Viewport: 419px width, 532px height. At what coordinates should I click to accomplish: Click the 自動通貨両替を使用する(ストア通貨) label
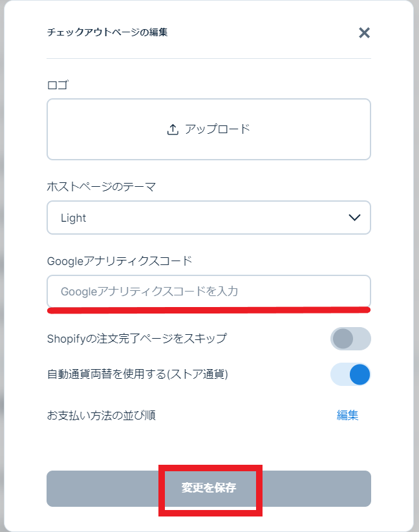(x=137, y=374)
